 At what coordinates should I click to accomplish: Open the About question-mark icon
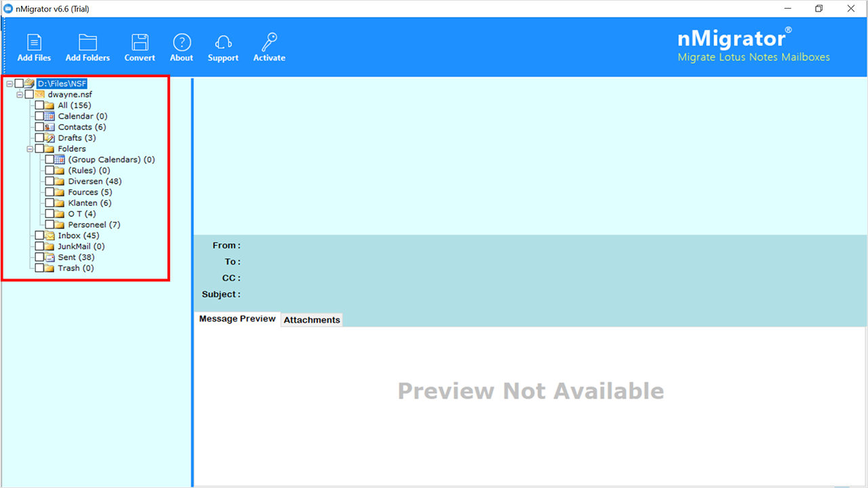(182, 42)
